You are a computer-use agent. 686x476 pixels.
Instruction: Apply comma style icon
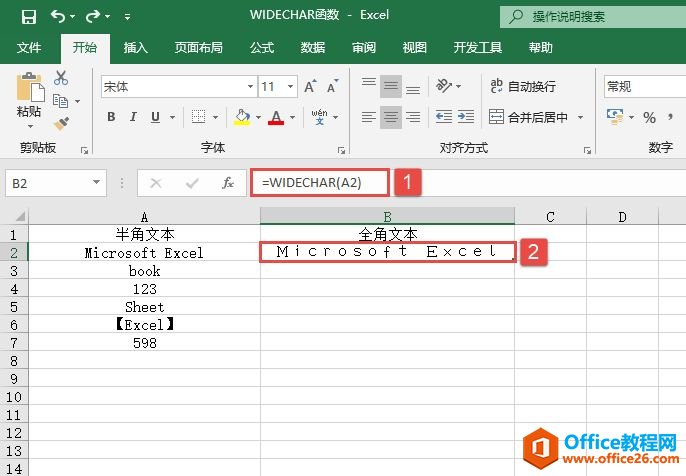coord(670,117)
